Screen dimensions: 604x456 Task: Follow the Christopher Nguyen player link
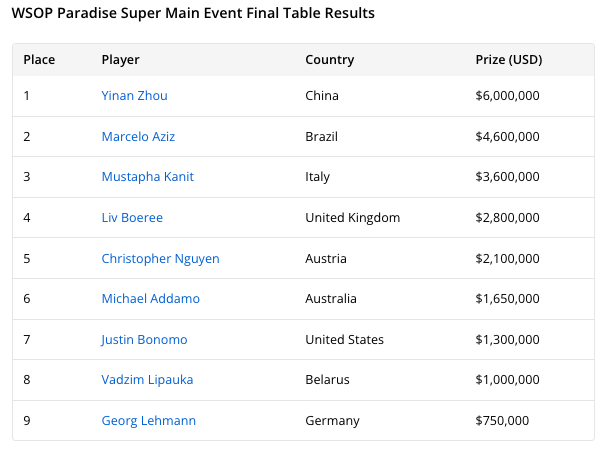point(160,258)
